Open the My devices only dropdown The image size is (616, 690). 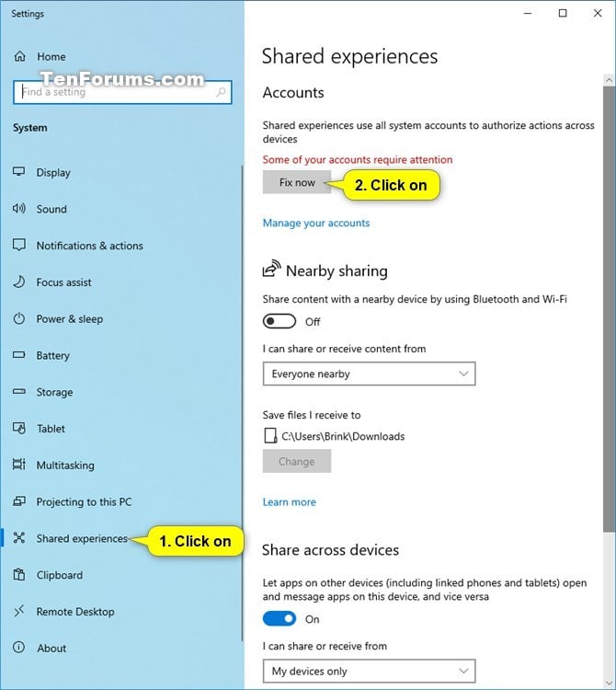click(369, 671)
